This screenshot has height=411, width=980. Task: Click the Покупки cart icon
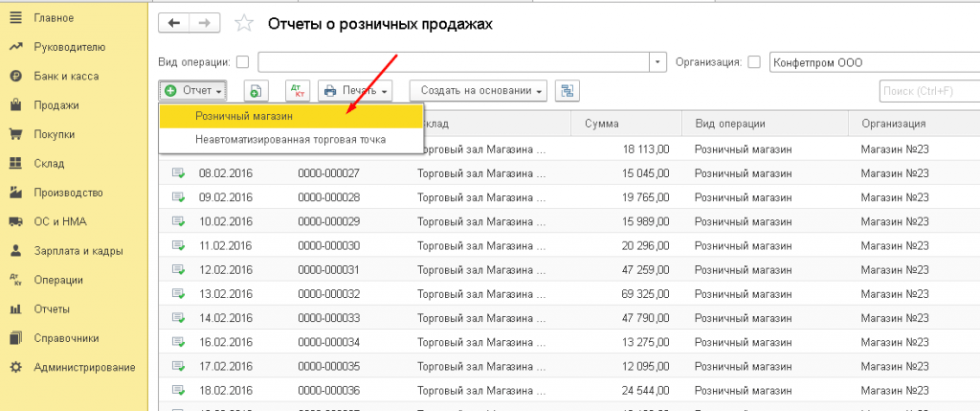(15, 134)
